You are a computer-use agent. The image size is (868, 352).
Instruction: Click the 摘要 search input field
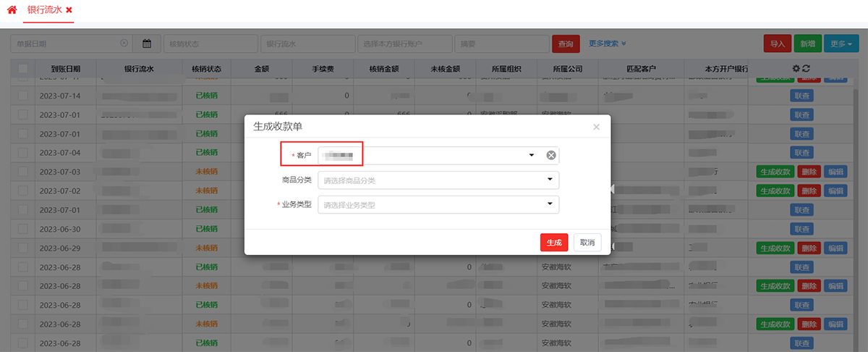pos(501,43)
